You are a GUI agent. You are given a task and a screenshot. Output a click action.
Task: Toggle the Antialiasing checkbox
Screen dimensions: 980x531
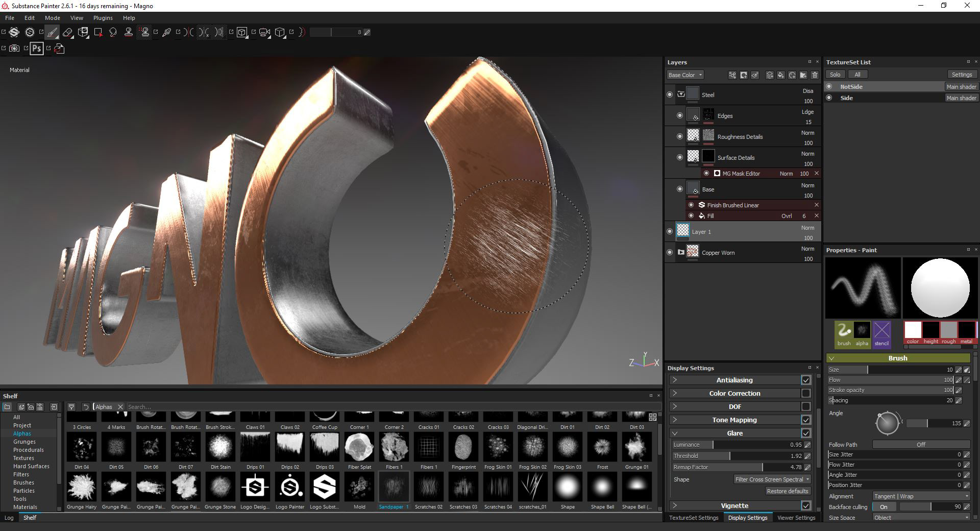(x=806, y=380)
